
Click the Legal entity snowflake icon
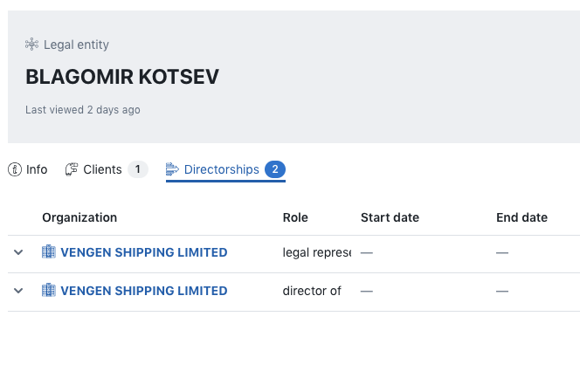click(32, 45)
